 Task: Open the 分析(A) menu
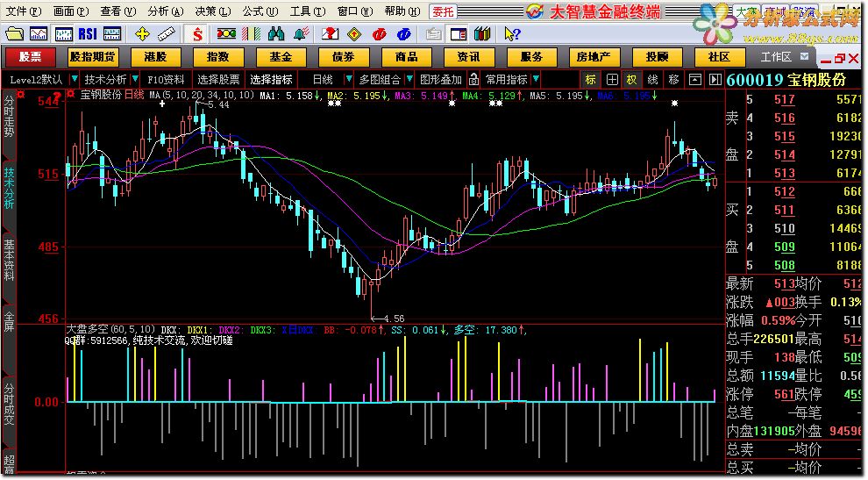(166, 11)
